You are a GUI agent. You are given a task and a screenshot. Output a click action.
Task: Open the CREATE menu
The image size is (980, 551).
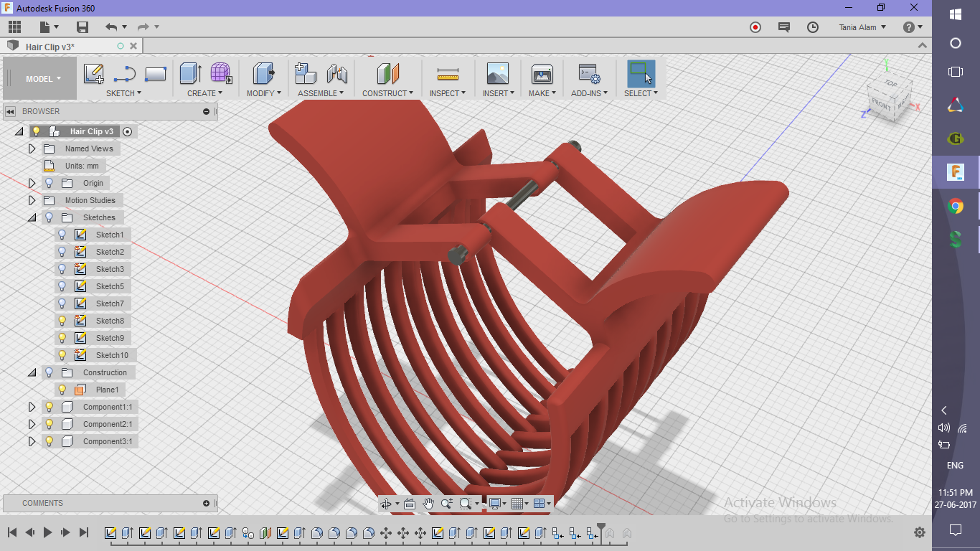pyautogui.click(x=205, y=93)
